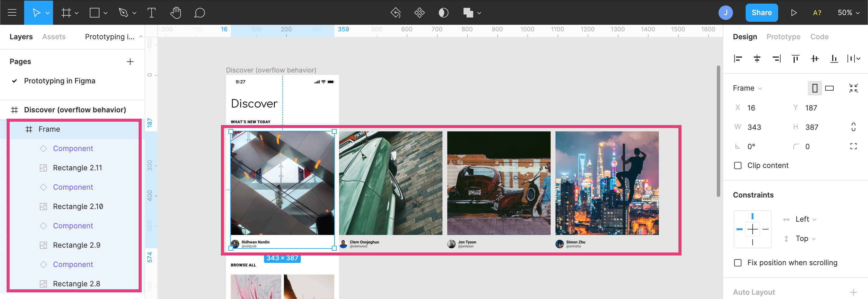Screen dimensions: 868x299
Task: Select the Rectangle 2.10 layer
Action: [78, 206]
